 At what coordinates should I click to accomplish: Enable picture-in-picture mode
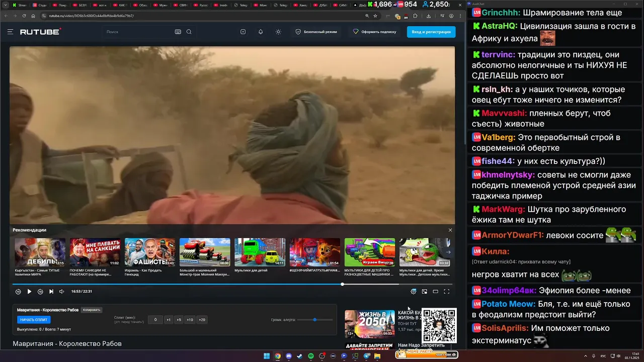(425, 292)
